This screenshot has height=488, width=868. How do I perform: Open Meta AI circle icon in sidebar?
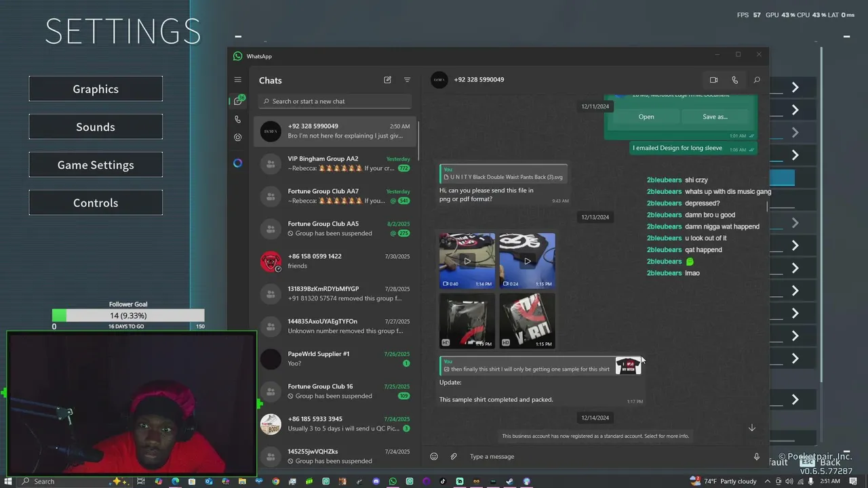[x=237, y=163]
